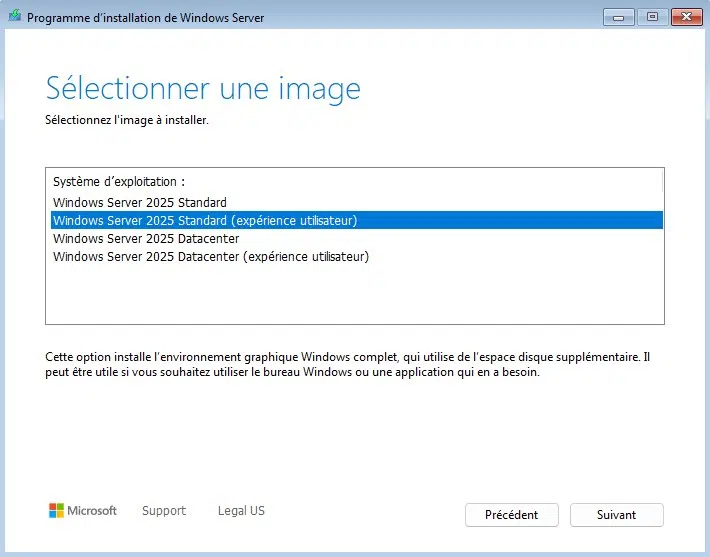
Task: Go back with the Précédent button
Action: [x=511, y=515]
